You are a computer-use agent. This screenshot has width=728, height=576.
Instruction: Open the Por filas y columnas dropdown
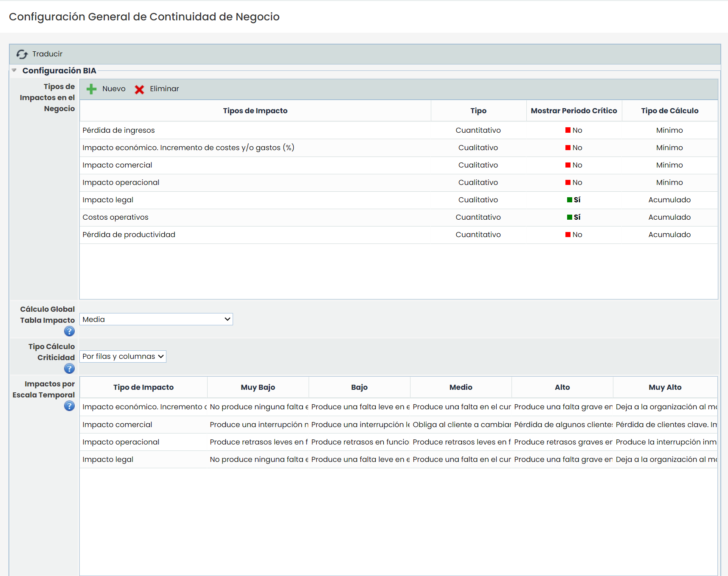click(123, 357)
